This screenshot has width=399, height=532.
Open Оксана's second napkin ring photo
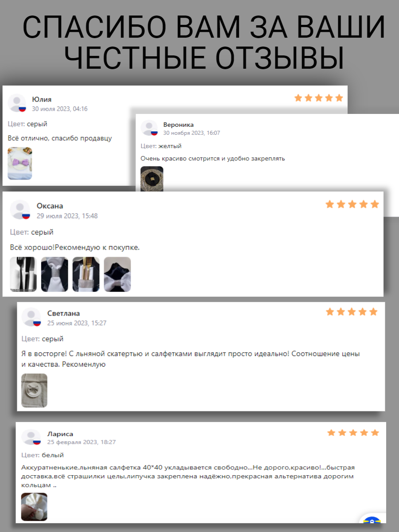(55, 274)
